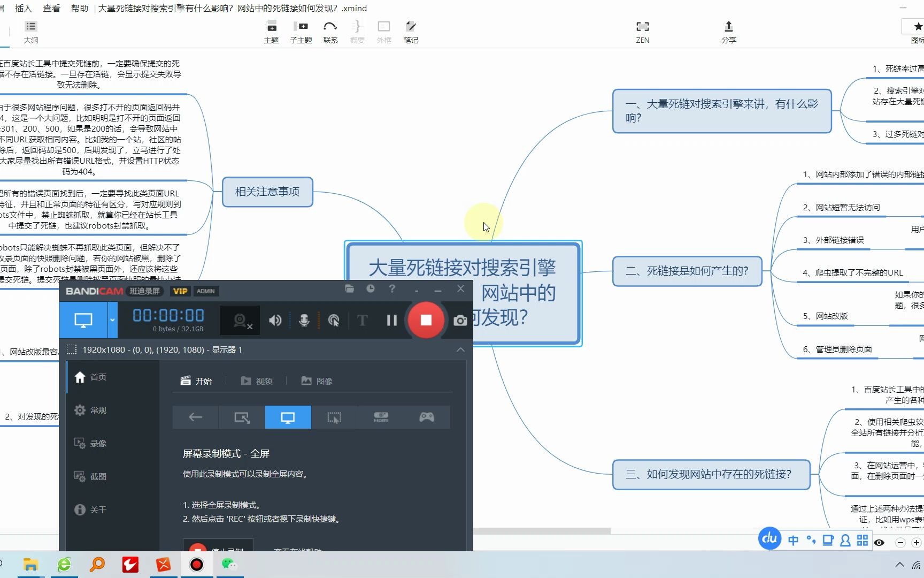
Task: Select HDMI device recording mode
Action: pos(381,417)
